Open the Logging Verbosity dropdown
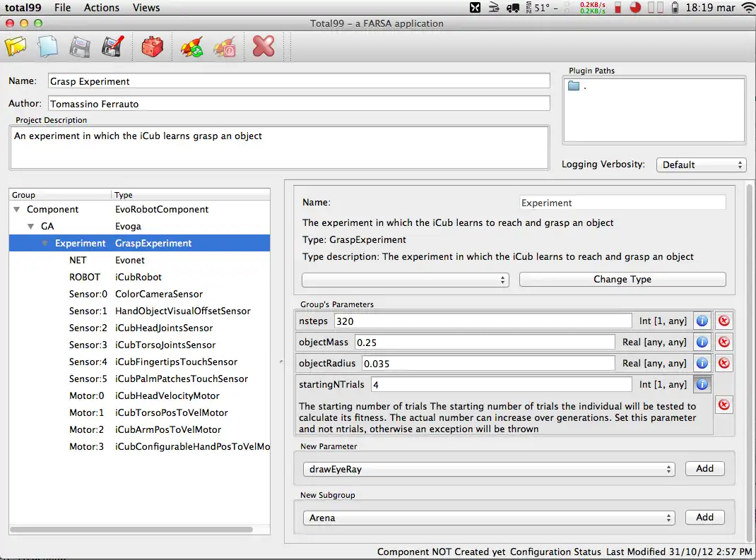Image resolution: width=756 pixels, height=560 pixels. click(x=701, y=165)
